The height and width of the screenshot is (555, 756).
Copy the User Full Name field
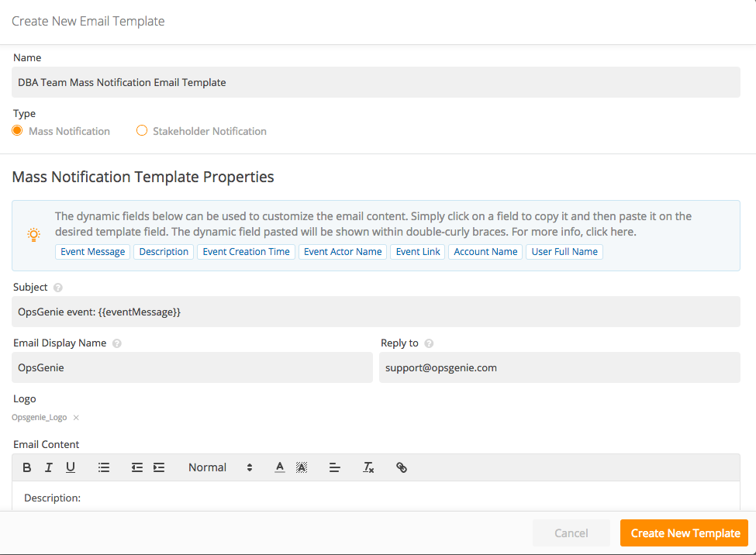click(564, 252)
